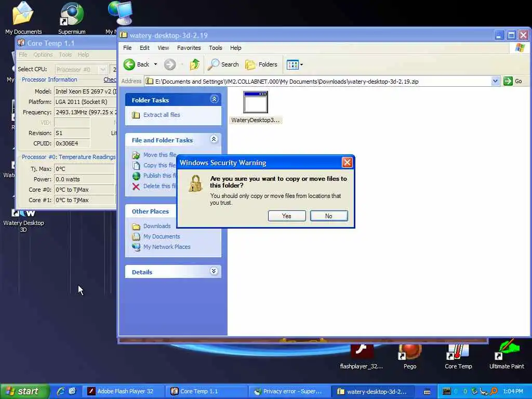The width and height of the screenshot is (532, 399).
Task: Open Core Temp Options menu
Action: [x=43, y=55]
